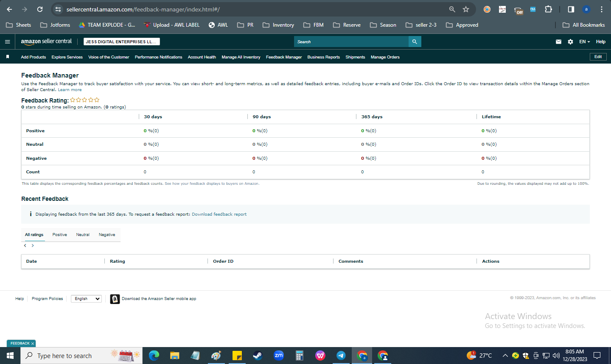Screen dimensions: 611x364
Task: Select the All ratings tab
Action: [34, 235]
